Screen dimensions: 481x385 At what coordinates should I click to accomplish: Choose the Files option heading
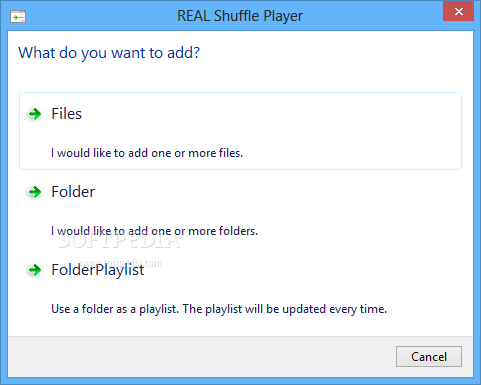point(66,114)
